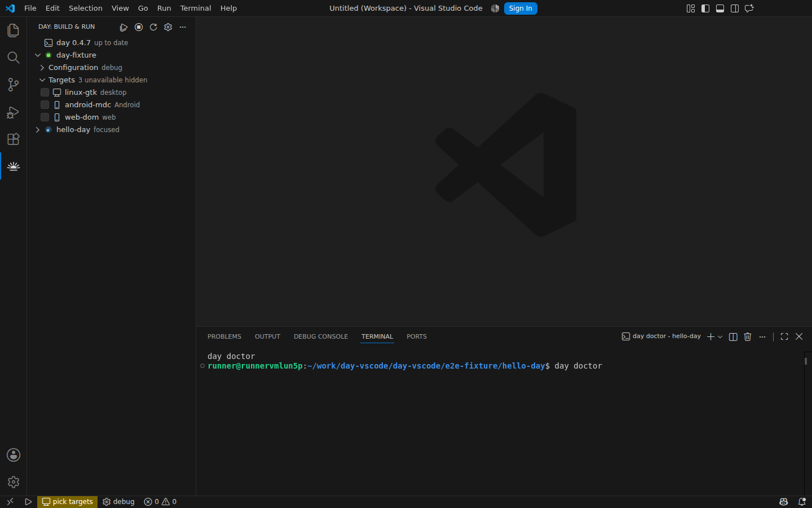This screenshot has height=508, width=812.
Task: Open the Manage gear in activity bar
Action: (x=13, y=482)
